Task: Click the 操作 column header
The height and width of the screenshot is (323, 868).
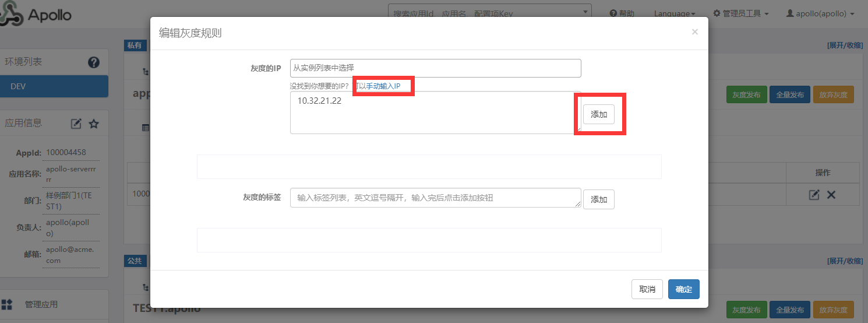Action: (823, 173)
